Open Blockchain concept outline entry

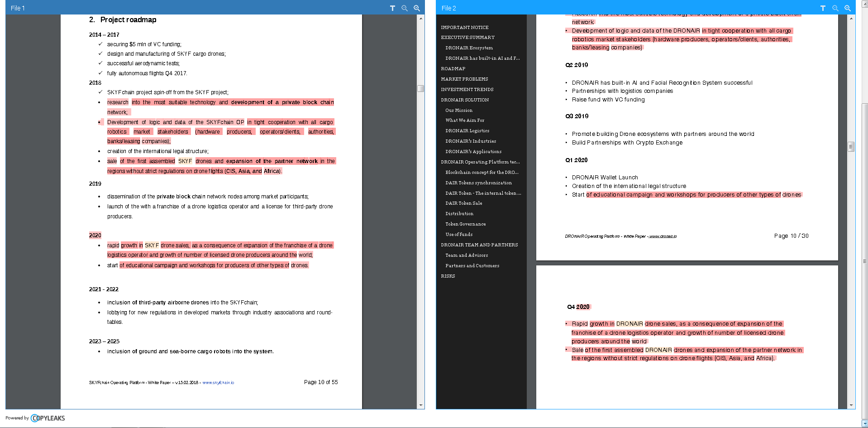pos(482,172)
